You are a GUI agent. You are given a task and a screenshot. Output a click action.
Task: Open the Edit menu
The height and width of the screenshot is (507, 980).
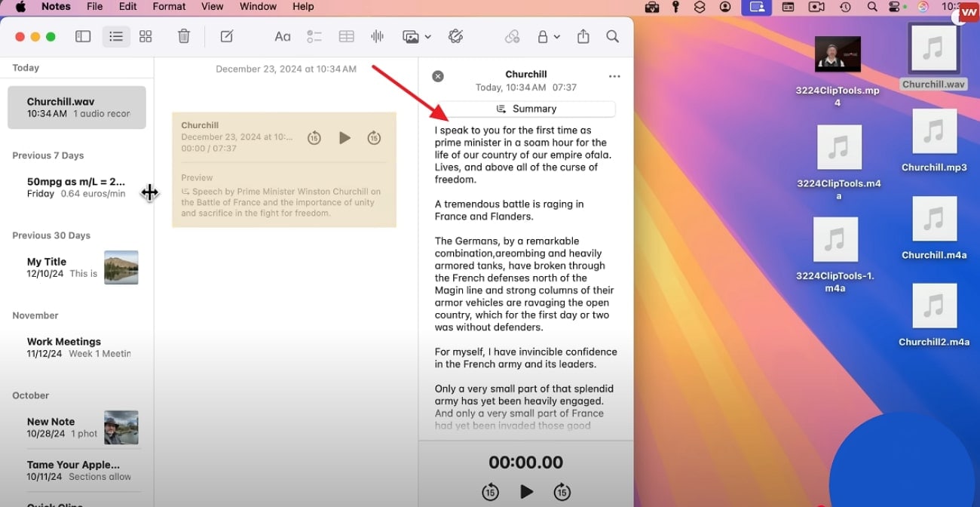128,7
